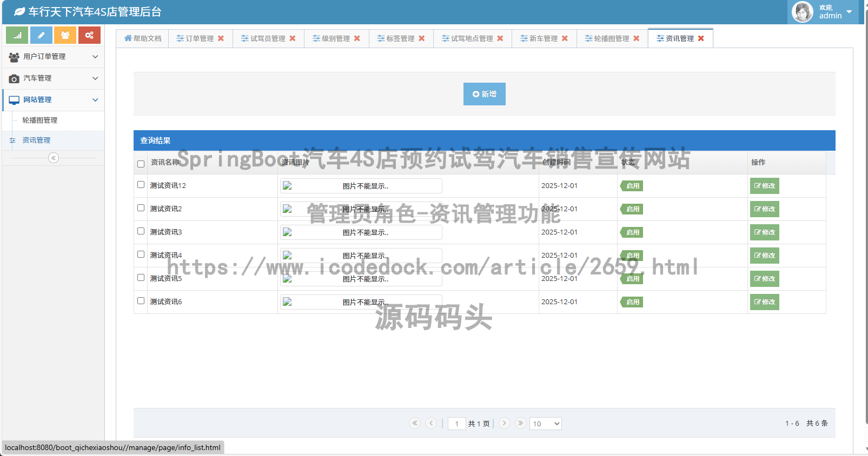Click the blue pencil shortcut icon
868x456 pixels.
[x=41, y=35]
